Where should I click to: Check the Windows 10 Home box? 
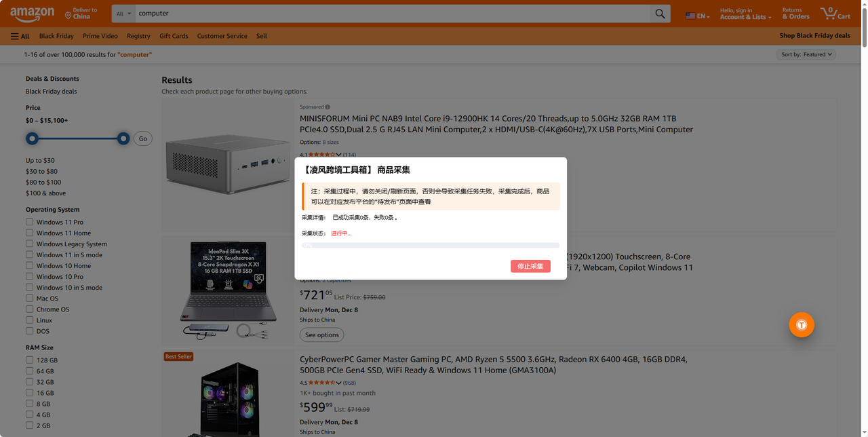(x=29, y=265)
